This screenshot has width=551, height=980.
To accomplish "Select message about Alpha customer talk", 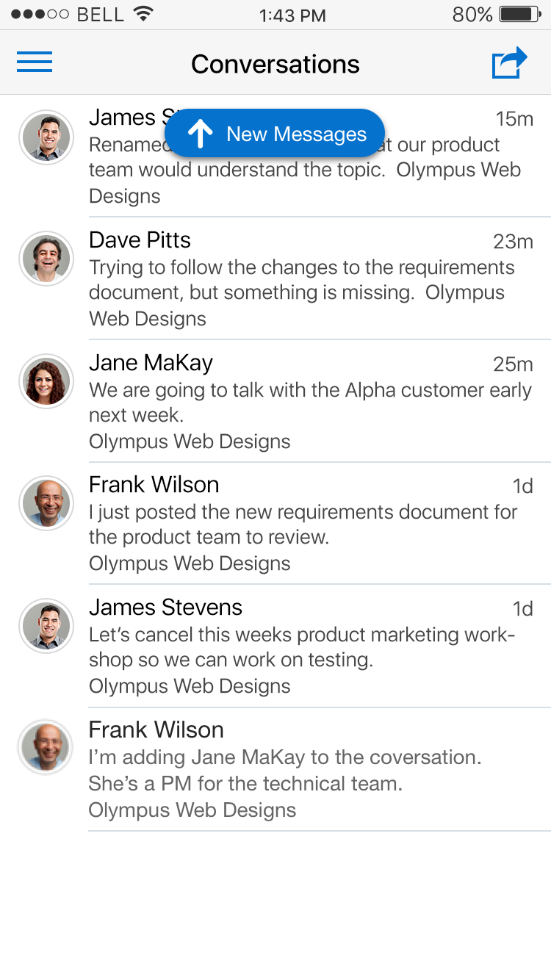I will pos(309,402).
